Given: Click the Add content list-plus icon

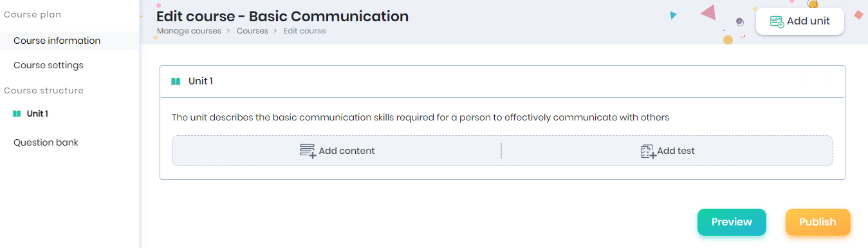Looking at the screenshot, I should pos(308,151).
